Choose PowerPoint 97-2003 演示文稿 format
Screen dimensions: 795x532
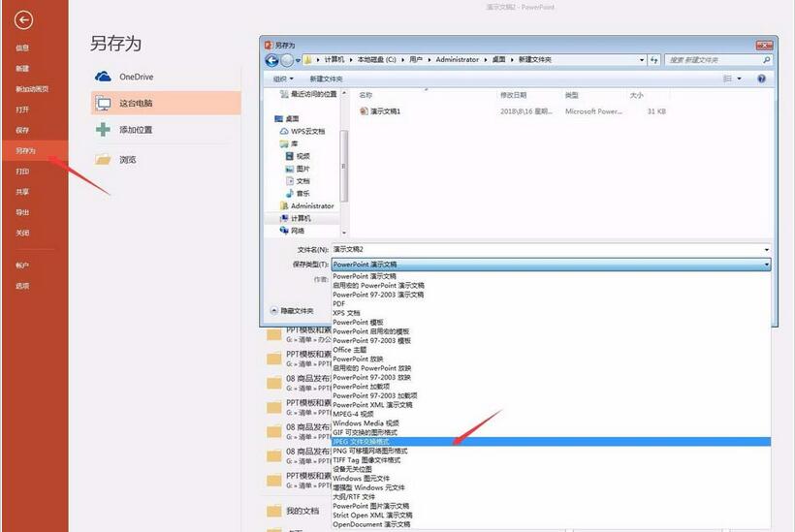click(x=378, y=295)
